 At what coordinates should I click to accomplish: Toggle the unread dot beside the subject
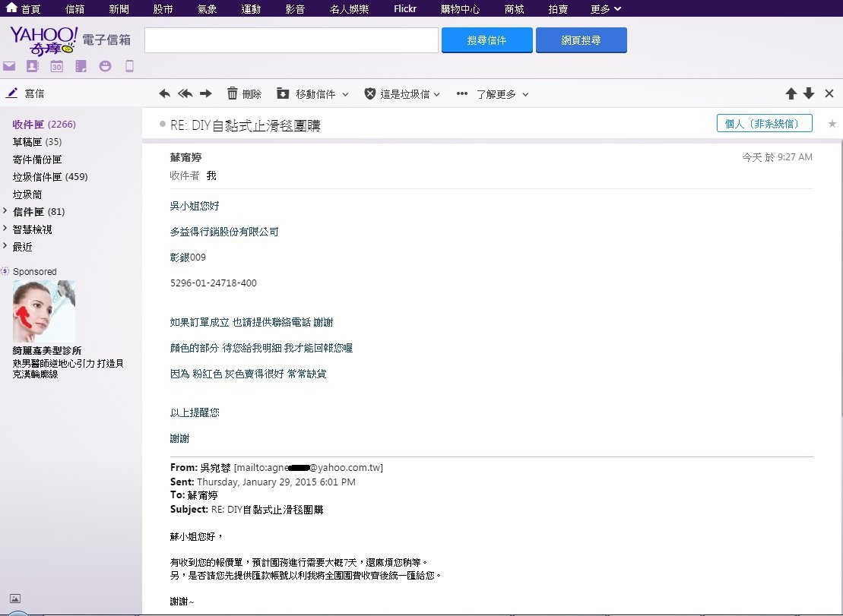point(163,124)
